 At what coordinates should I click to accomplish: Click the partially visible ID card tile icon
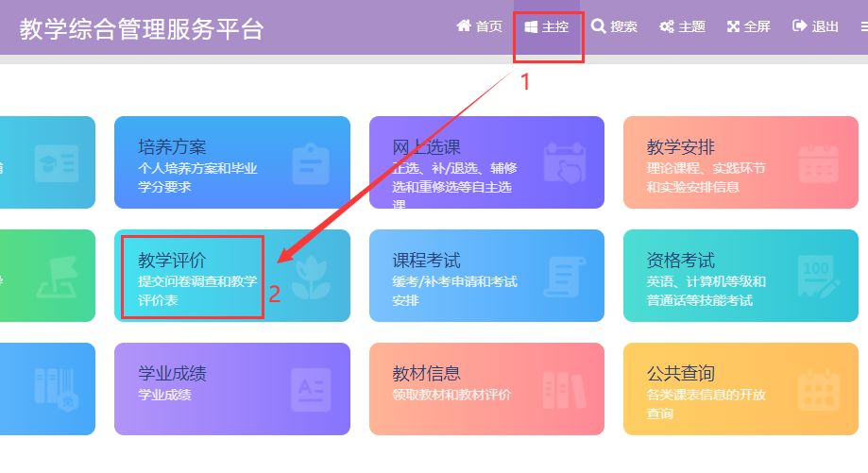pyautogui.click(x=56, y=162)
